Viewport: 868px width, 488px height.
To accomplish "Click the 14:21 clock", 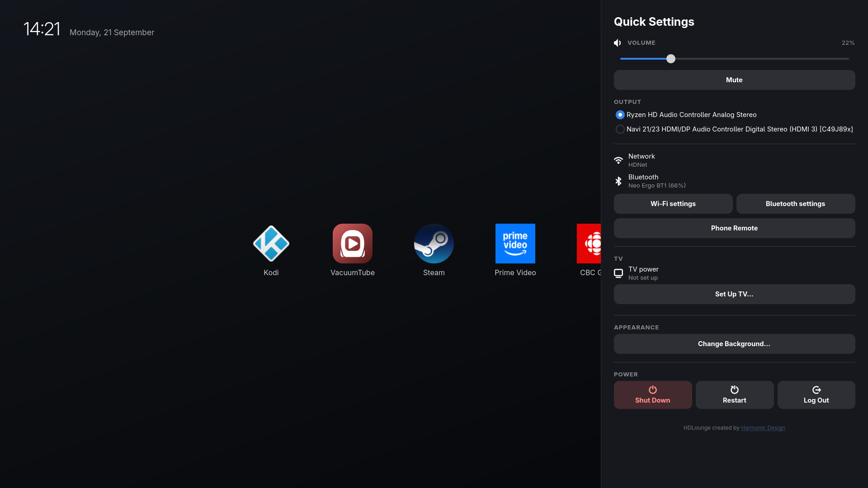I will pyautogui.click(x=42, y=29).
